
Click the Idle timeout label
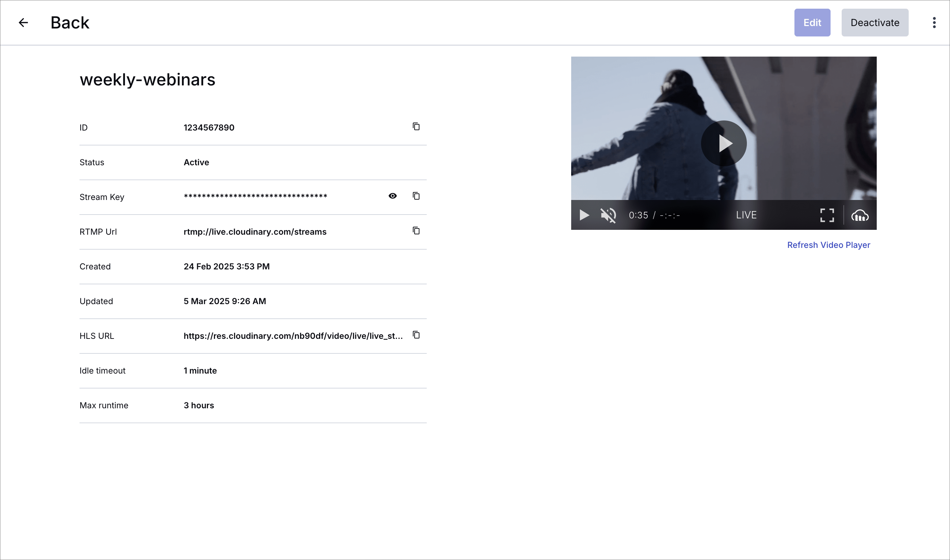102,370
